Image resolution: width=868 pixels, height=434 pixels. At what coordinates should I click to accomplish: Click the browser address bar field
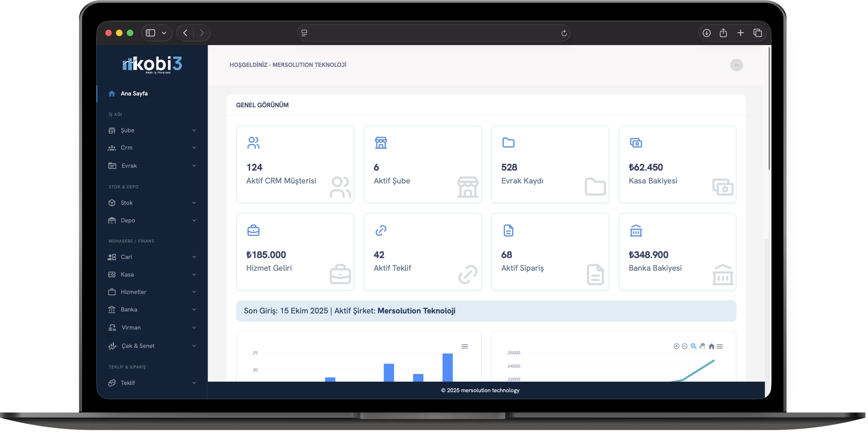433,33
